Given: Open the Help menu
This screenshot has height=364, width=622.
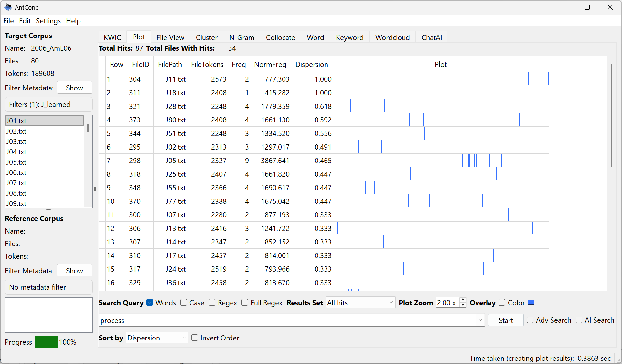Looking at the screenshot, I should coord(73,21).
